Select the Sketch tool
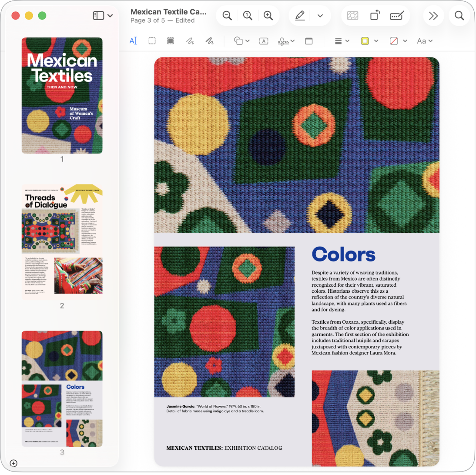This screenshot has width=476, height=475. point(190,41)
